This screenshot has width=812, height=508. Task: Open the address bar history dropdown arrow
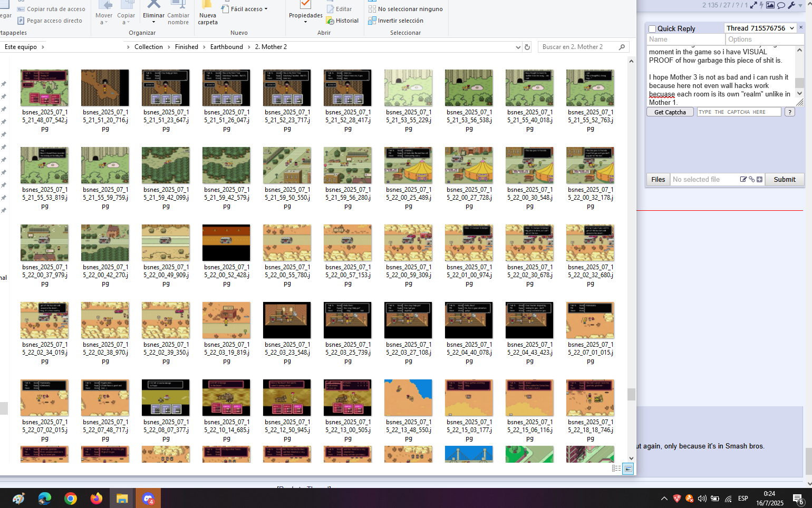pos(518,47)
